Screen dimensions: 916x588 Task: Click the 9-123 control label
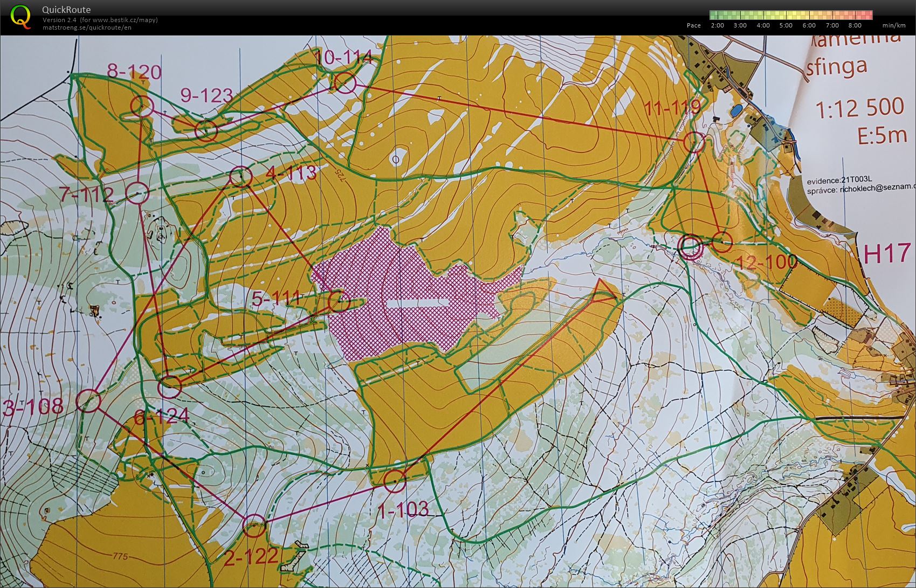point(206,95)
